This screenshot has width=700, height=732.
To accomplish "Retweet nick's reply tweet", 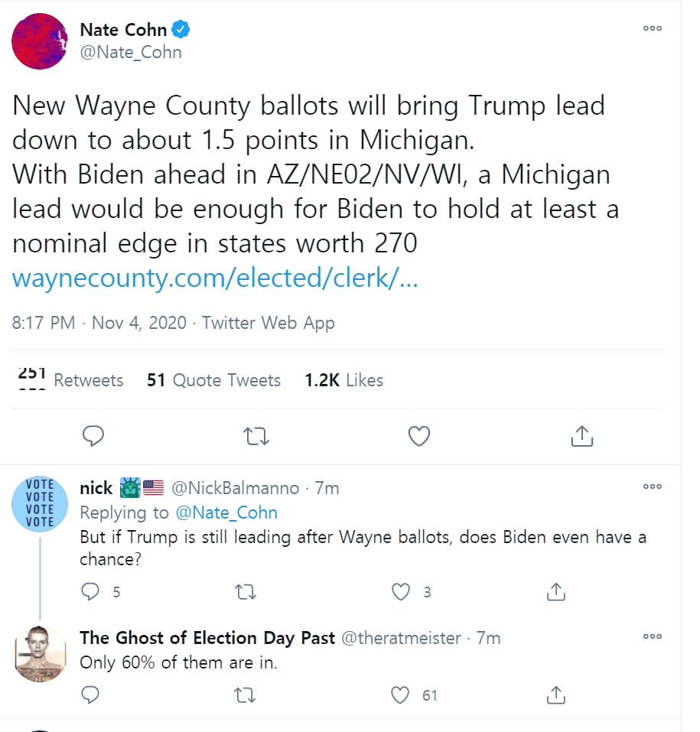I will click(x=246, y=591).
